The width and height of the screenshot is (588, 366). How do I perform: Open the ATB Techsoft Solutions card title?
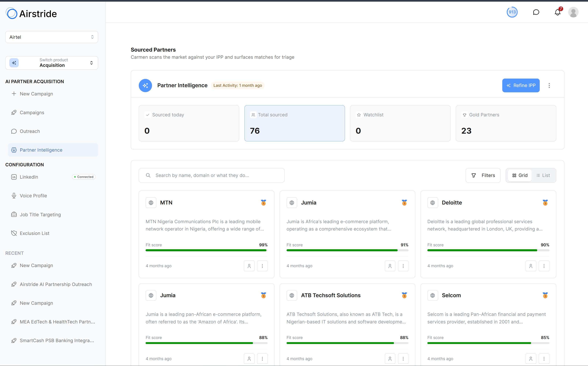[331, 295]
